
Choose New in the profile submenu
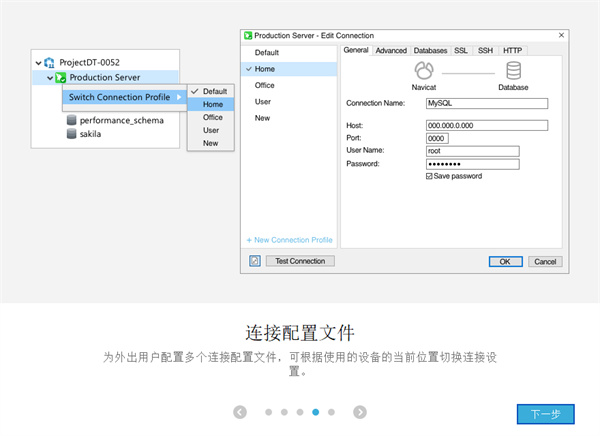click(x=211, y=143)
